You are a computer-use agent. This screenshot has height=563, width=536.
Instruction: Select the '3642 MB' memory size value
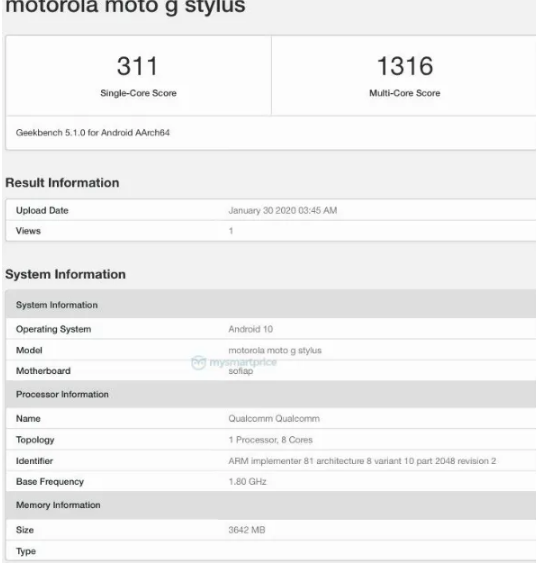point(247,530)
